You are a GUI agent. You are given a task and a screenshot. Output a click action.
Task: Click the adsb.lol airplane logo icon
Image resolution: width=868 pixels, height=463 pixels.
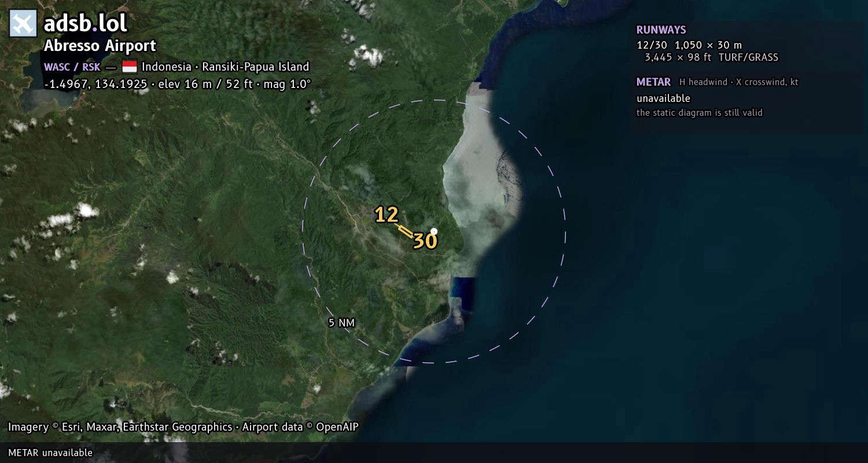point(23,24)
